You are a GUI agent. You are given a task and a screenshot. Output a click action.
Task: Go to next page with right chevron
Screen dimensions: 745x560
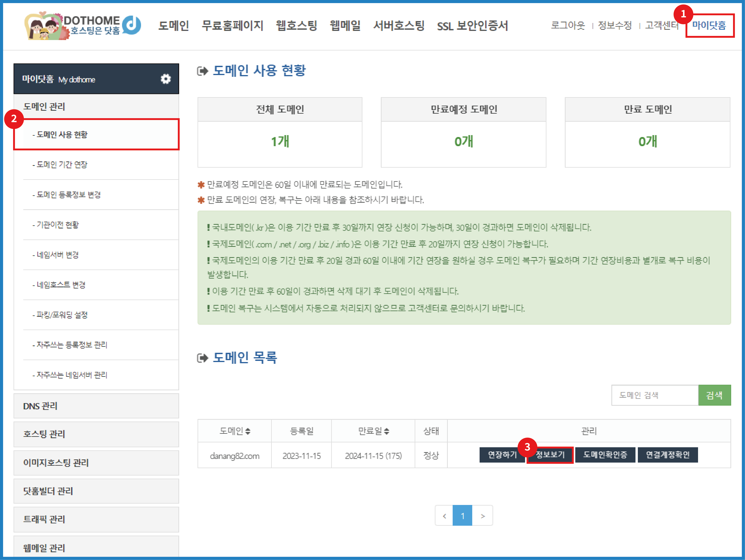point(483,516)
